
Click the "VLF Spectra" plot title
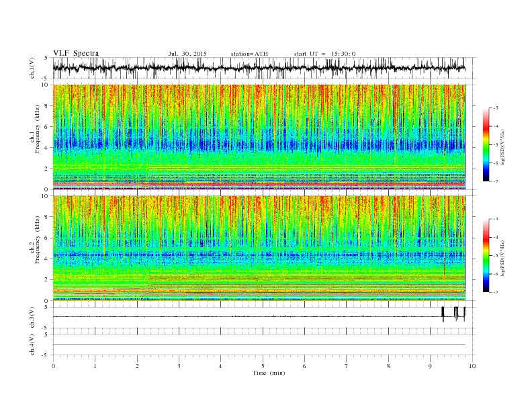pyautogui.click(x=76, y=53)
